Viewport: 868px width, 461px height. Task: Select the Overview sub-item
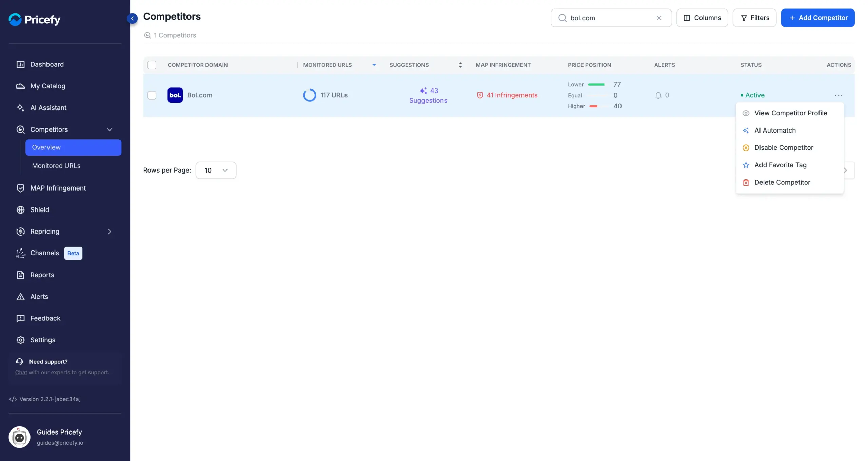coord(73,147)
